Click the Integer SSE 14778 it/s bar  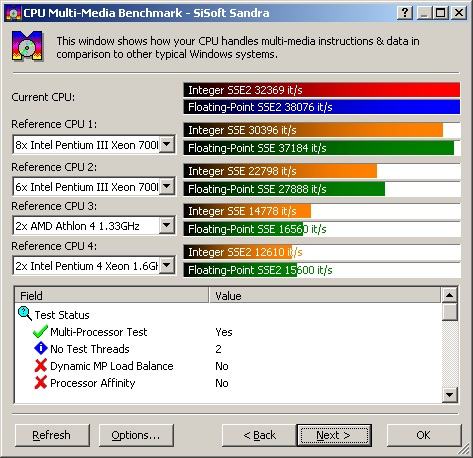(247, 211)
